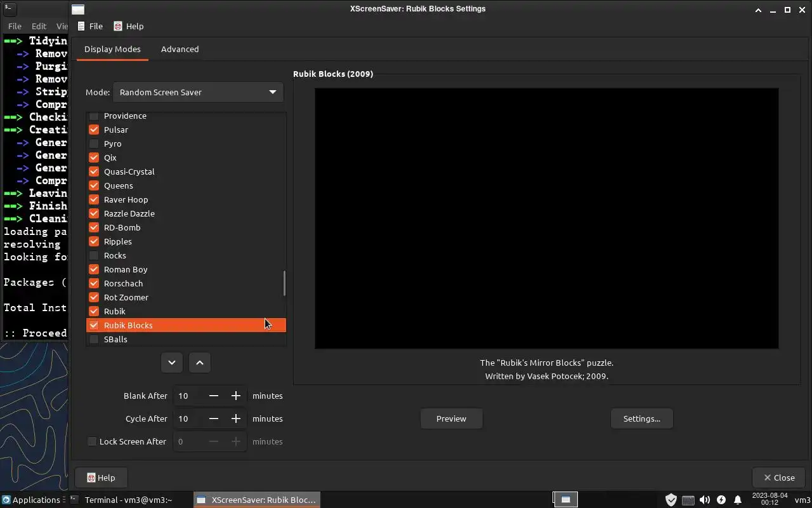
Task: Click the Terminal window titlebar icon
Action: 9,9
